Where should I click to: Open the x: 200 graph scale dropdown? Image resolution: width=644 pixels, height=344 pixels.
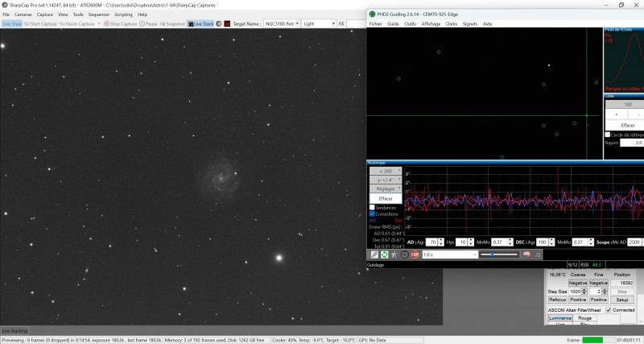[x=386, y=171]
